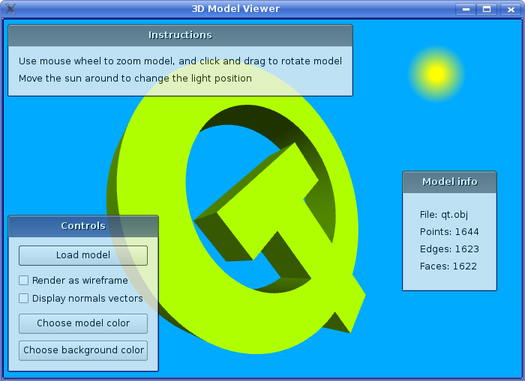Enable Render as wireframe checkbox

coord(24,280)
